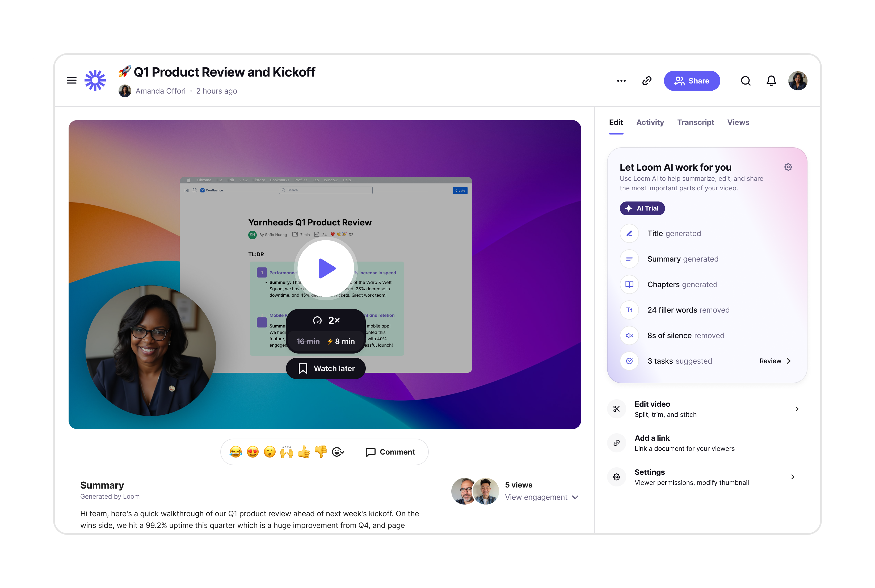875x588 pixels.
Task: Switch to the Activity tab
Action: coord(650,122)
